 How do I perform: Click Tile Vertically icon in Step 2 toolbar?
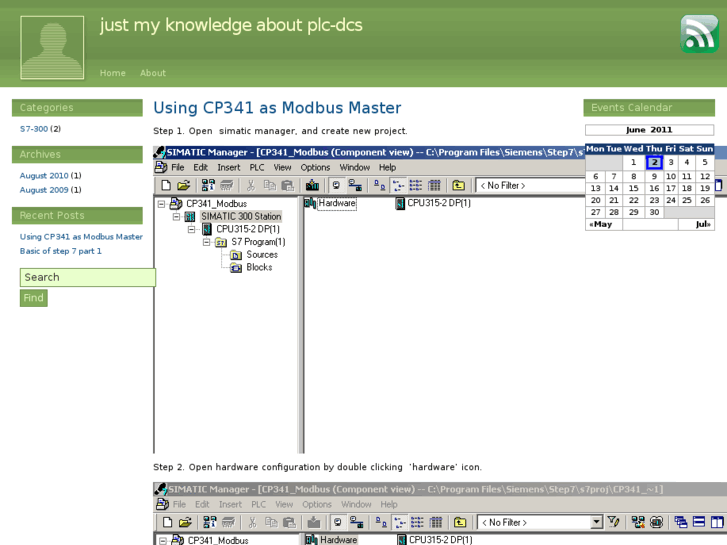(x=717, y=522)
